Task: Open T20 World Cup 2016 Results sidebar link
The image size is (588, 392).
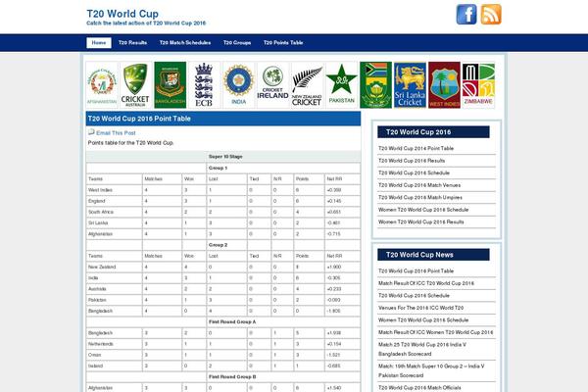Action: click(412, 161)
